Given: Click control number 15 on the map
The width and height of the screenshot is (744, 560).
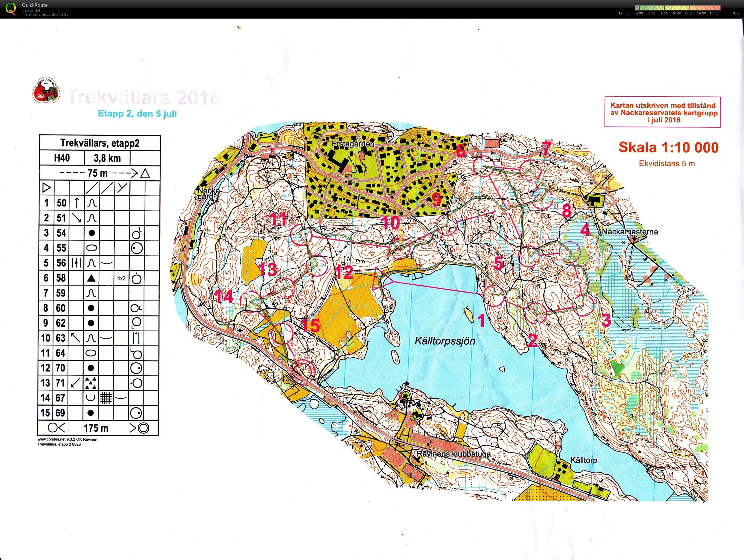Looking at the screenshot, I should pyautogui.click(x=311, y=325).
